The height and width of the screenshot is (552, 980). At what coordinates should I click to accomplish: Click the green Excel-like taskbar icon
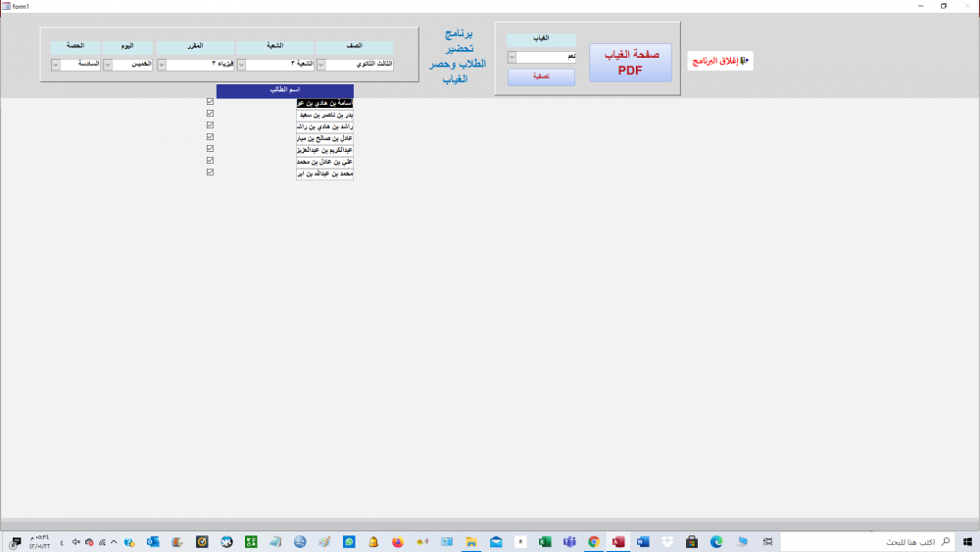[251, 542]
